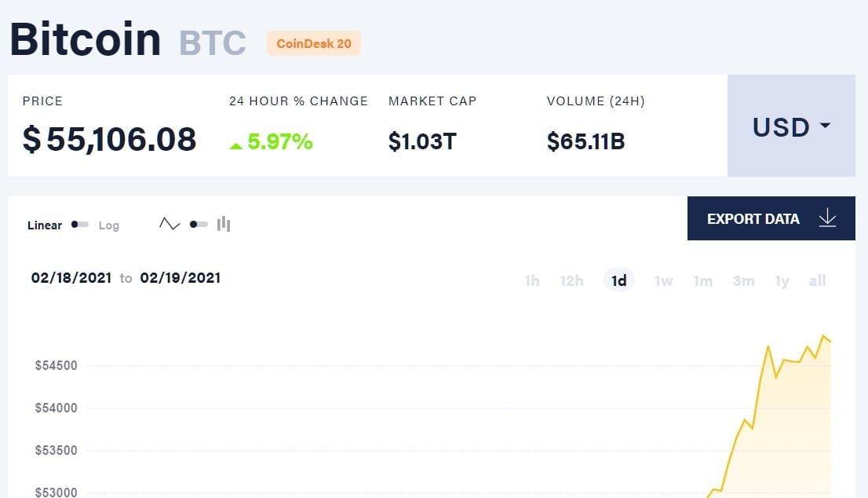Image resolution: width=868 pixels, height=498 pixels.
Task: Select the 12h time range
Action: 571,281
